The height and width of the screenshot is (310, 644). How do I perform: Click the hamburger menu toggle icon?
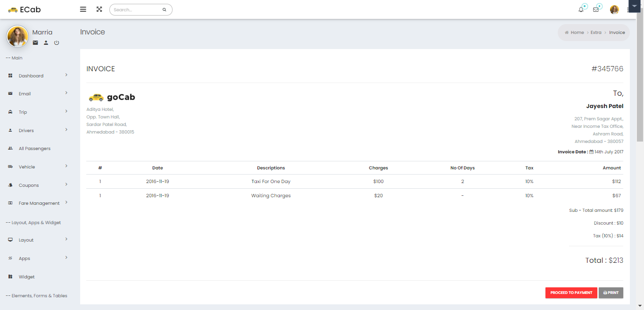point(83,9)
